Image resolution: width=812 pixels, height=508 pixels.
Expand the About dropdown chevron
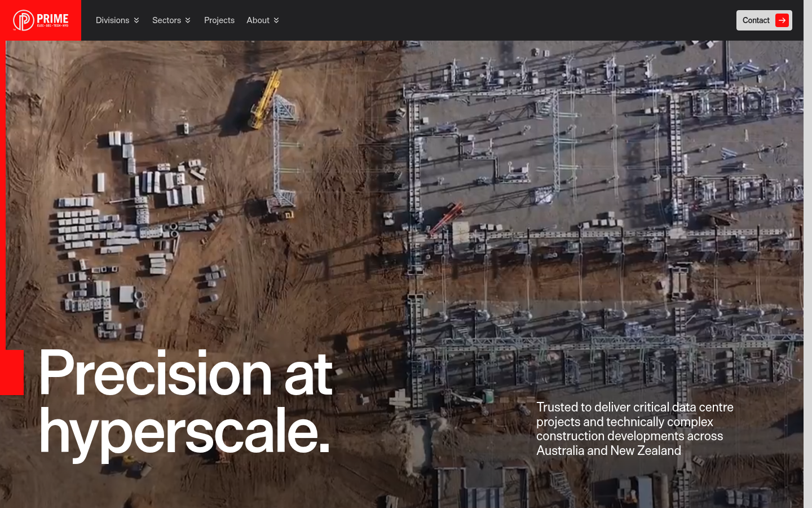(276, 20)
